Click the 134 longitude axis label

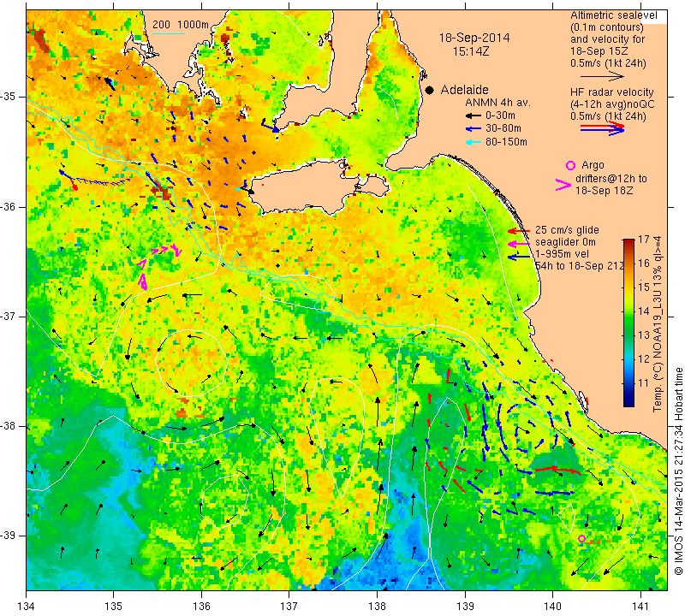[x=27, y=607]
